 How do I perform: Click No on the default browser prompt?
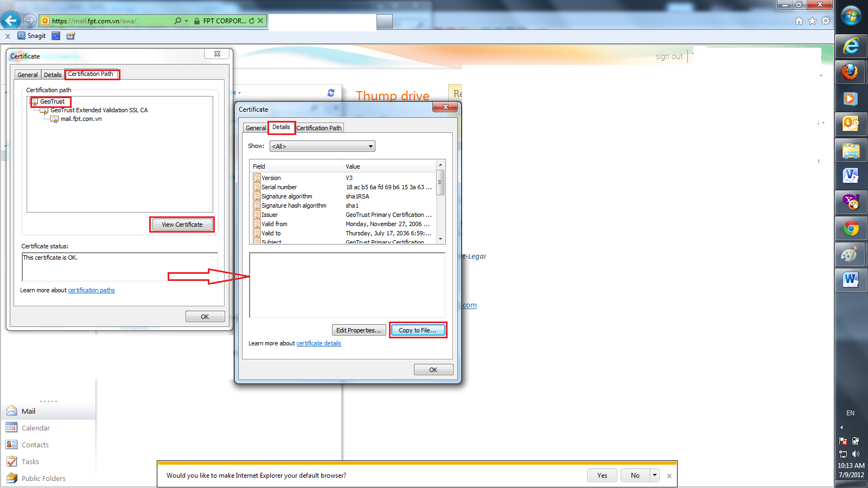coord(635,476)
